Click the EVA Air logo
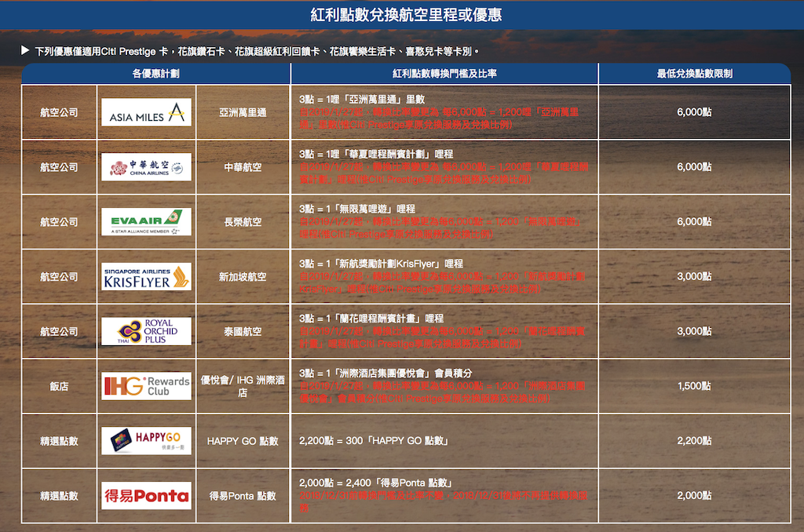The image size is (804, 532). click(146, 222)
